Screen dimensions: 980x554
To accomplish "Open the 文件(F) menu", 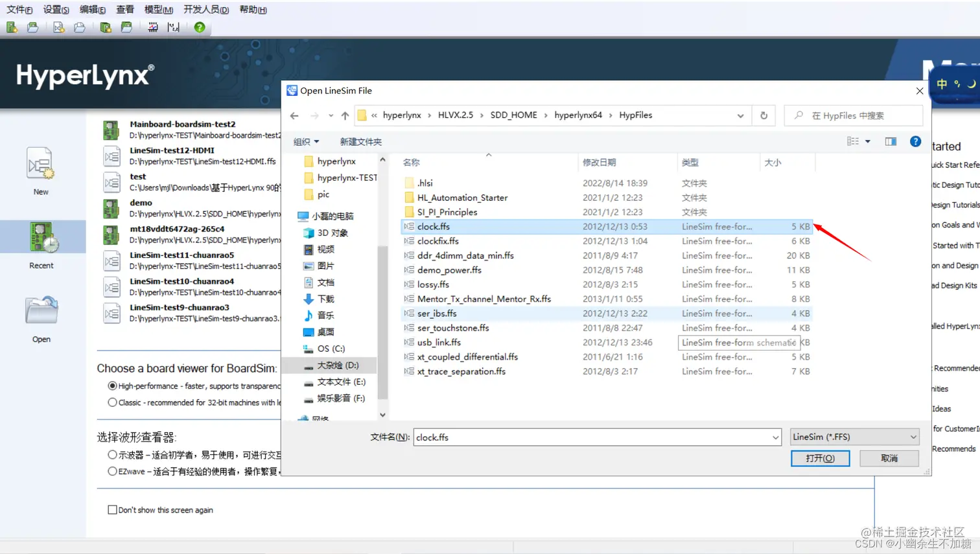I will 19,9.
